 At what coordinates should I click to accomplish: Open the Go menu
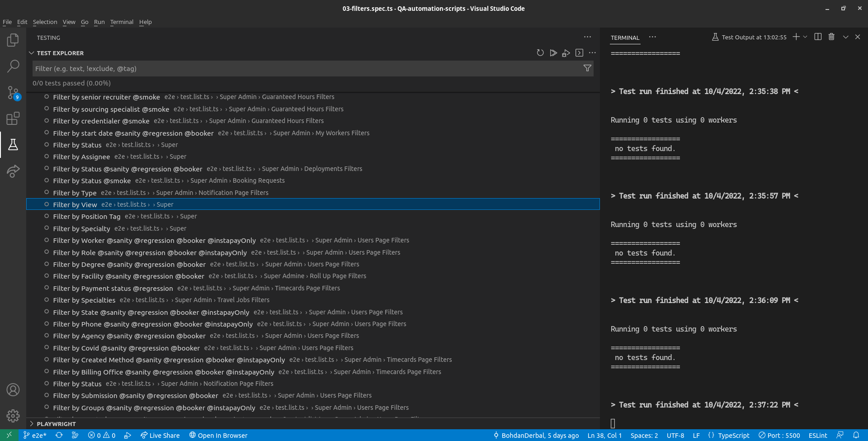[85, 22]
